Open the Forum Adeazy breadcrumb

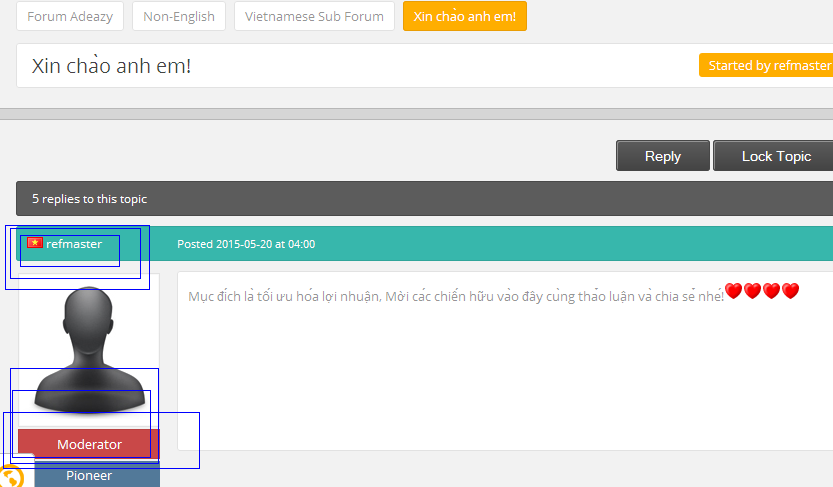click(70, 16)
